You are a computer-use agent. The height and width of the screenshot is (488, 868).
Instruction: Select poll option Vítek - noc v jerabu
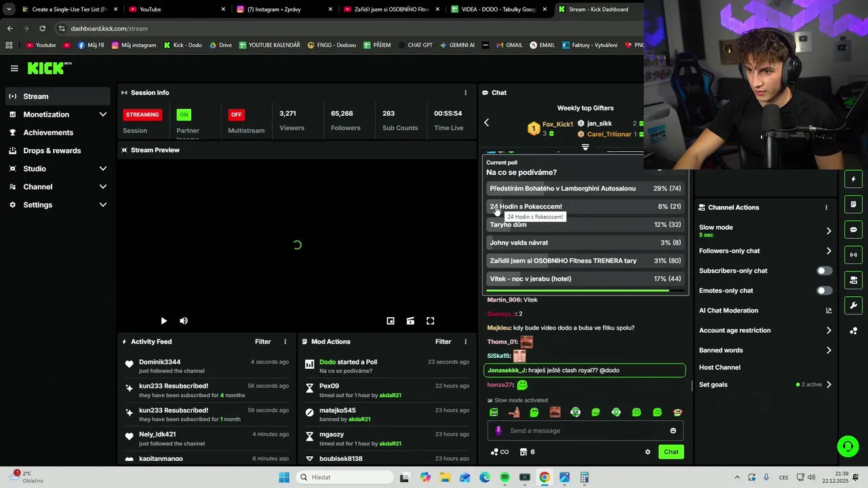585,279
